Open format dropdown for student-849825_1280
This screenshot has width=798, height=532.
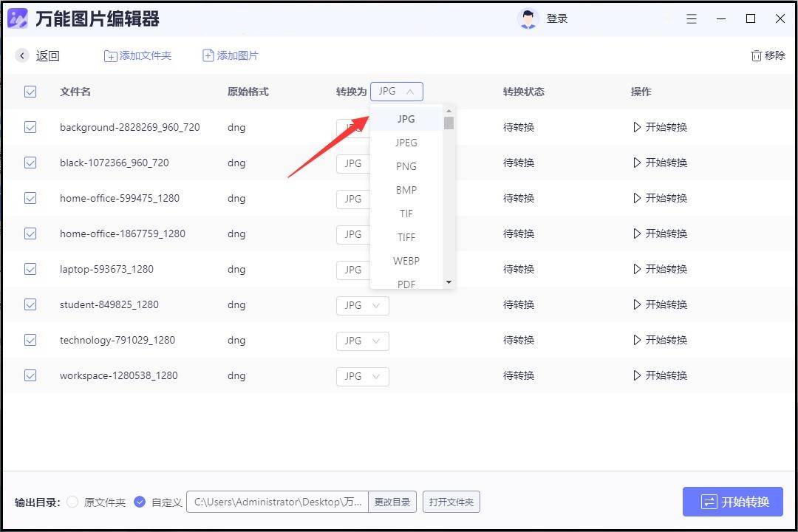coord(362,305)
